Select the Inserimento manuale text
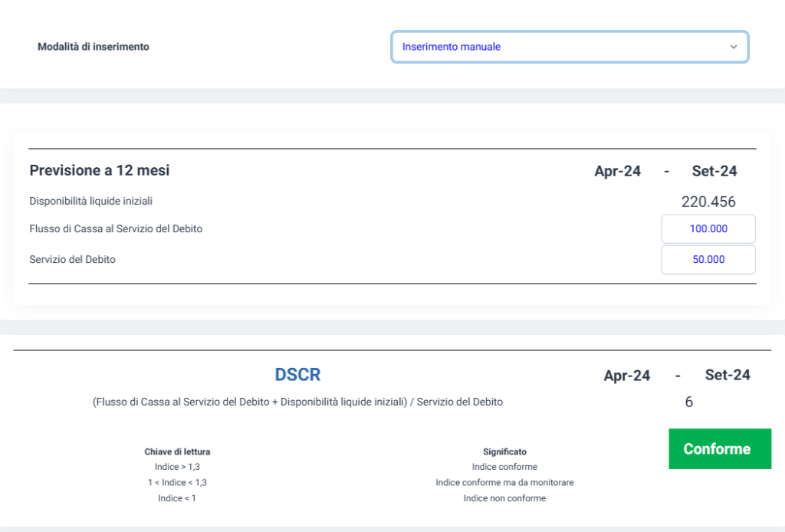 (451, 47)
